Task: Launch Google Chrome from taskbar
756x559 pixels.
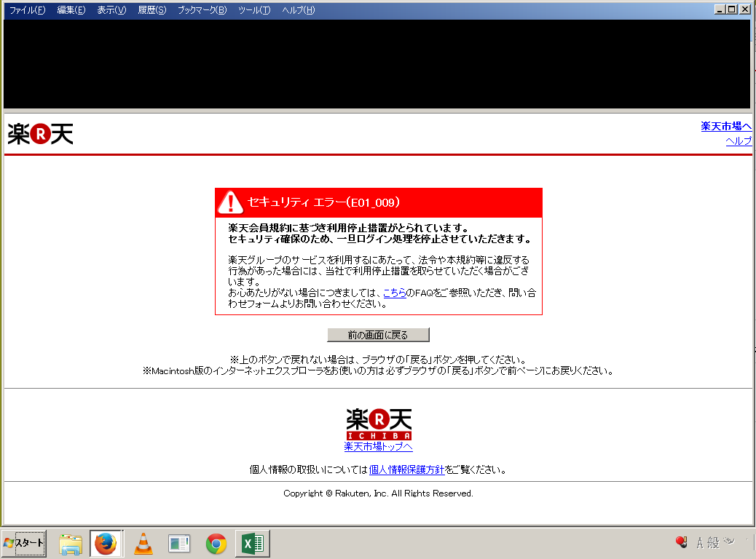Action: pyautogui.click(x=216, y=544)
